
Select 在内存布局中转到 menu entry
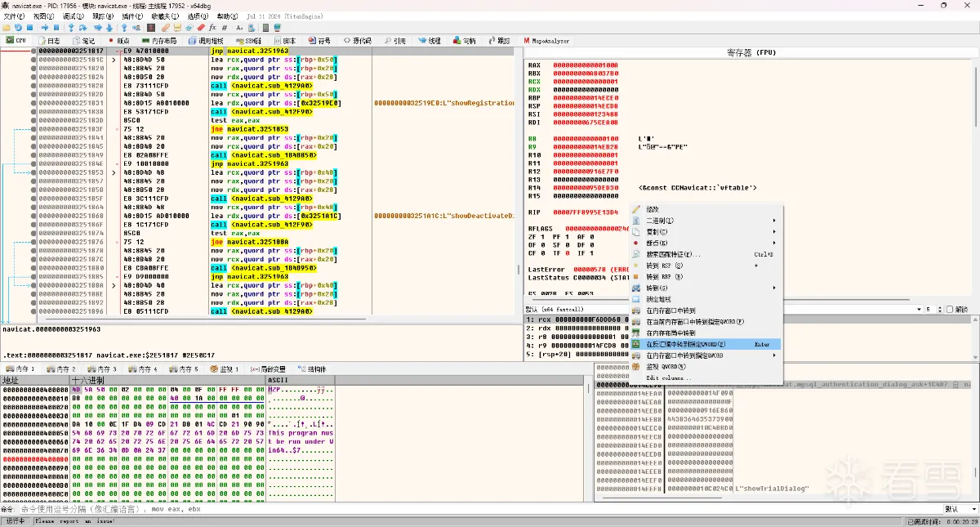pos(706,333)
